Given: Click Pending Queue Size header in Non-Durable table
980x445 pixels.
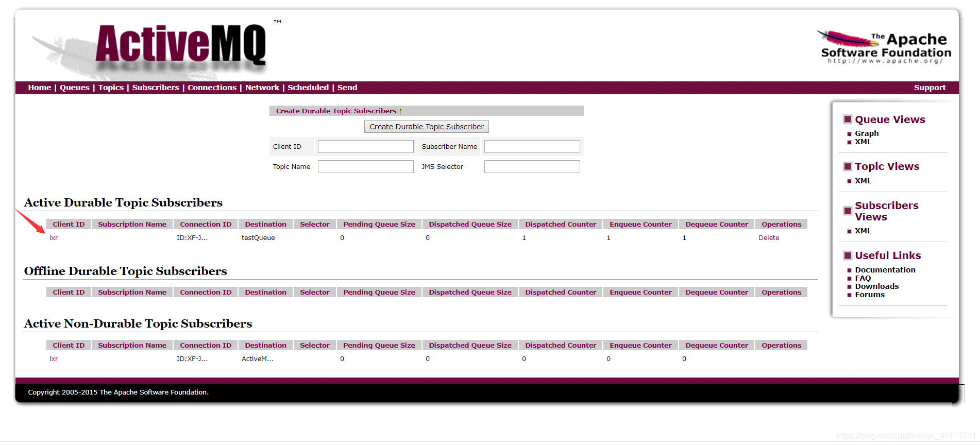Looking at the screenshot, I should click(379, 345).
